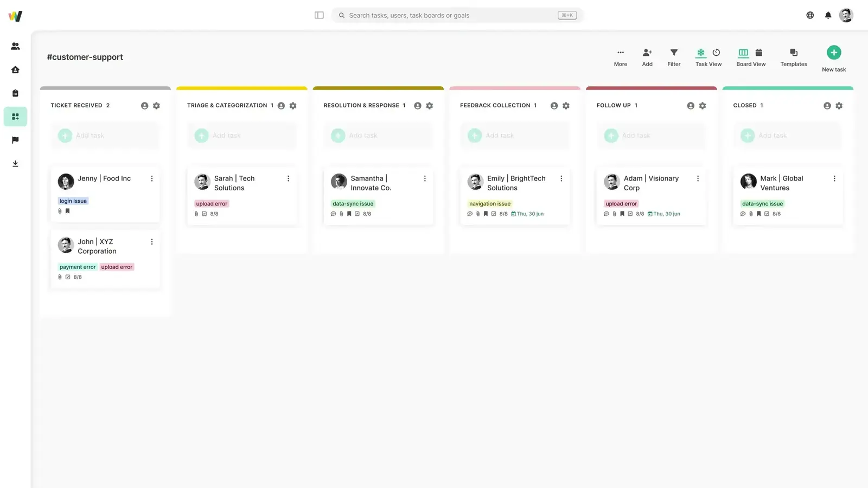This screenshot has height=488, width=868.
Task: Open three-dot menu on Mark | Global Ventures card
Action: (x=834, y=178)
